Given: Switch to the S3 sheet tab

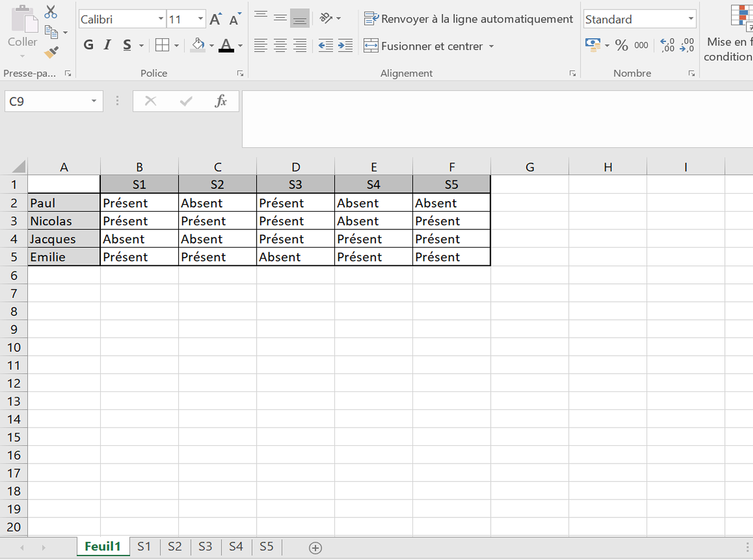Looking at the screenshot, I should [x=205, y=547].
